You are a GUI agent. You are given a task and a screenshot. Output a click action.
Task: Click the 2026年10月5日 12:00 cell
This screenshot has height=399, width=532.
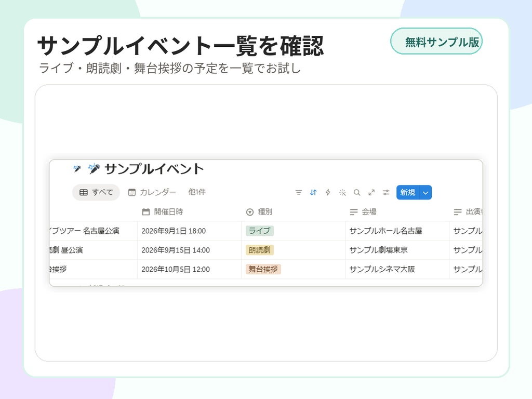189,269
